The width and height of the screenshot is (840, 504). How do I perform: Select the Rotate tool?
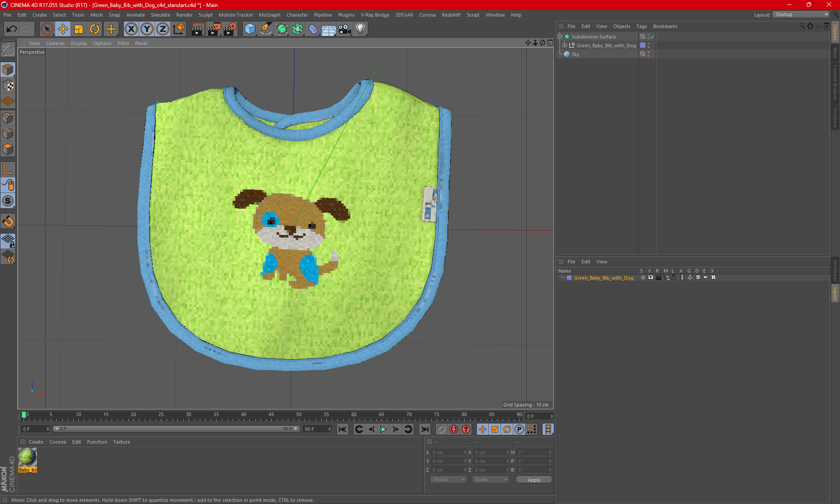coord(94,29)
